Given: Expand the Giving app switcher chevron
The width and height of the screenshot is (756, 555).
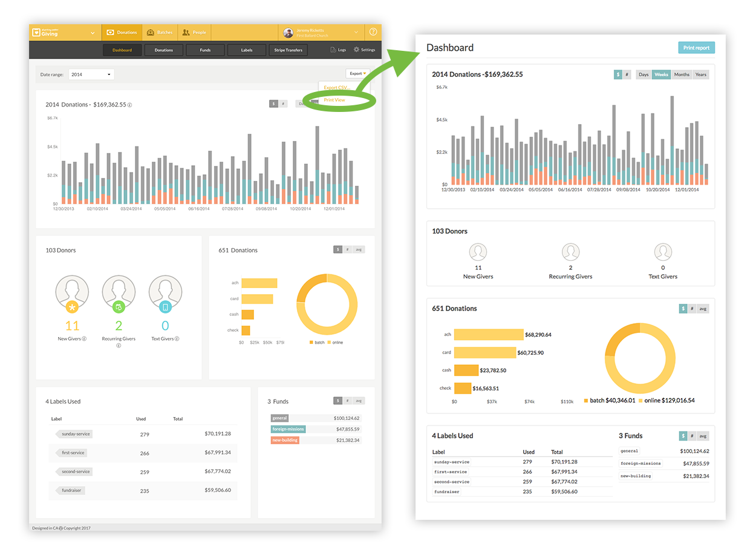Looking at the screenshot, I should [93, 33].
